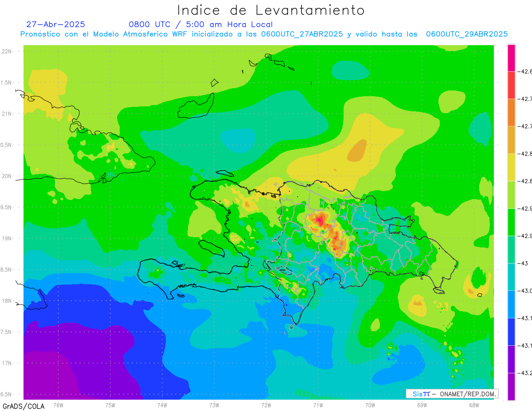This screenshot has width=532, height=411.
Task: Click the 1.5N latitude tick label
Action: point(7,82)
